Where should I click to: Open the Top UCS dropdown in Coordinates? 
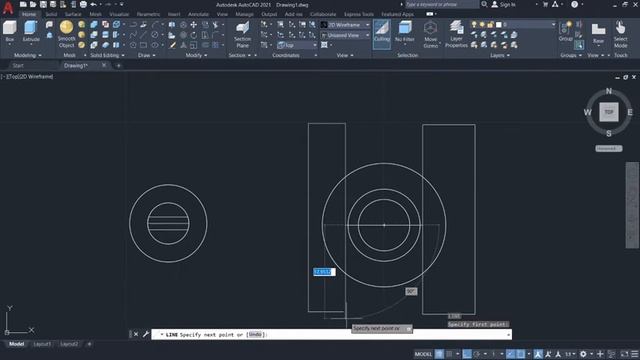[x=297, y=45]
